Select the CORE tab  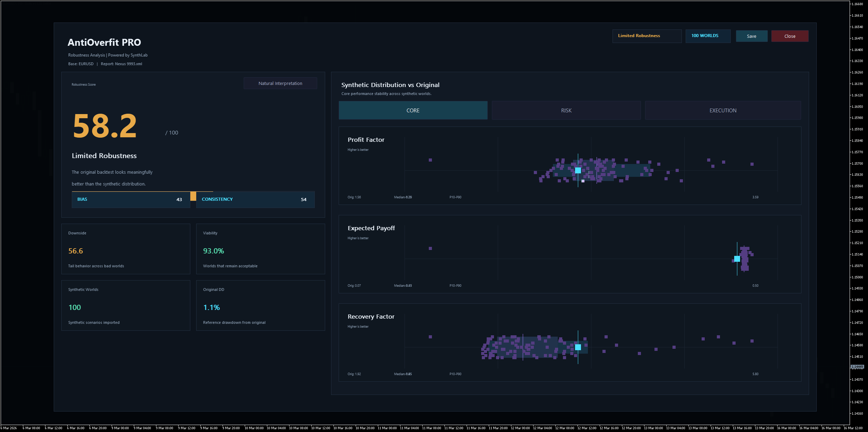pos(413,110)
